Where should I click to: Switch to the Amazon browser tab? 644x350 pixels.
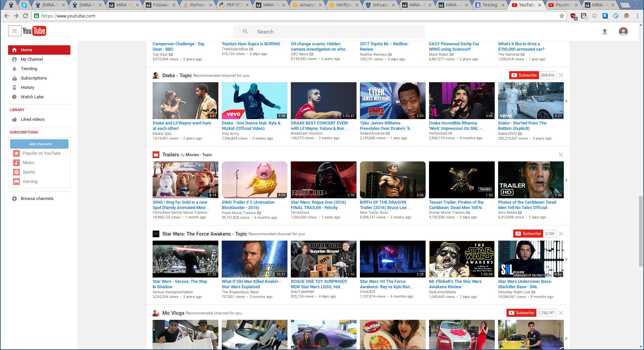[307, 5]
